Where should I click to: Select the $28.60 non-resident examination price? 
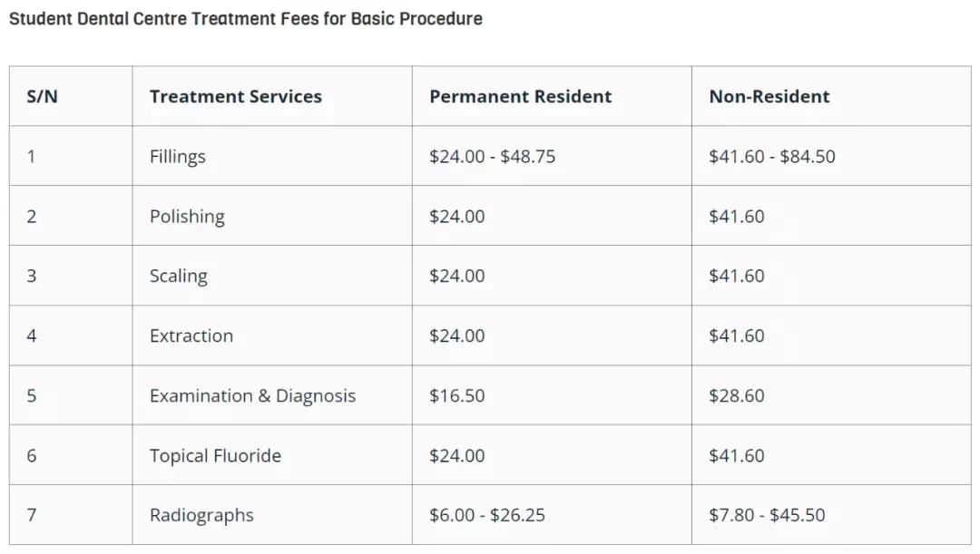[x=736, y=395]
